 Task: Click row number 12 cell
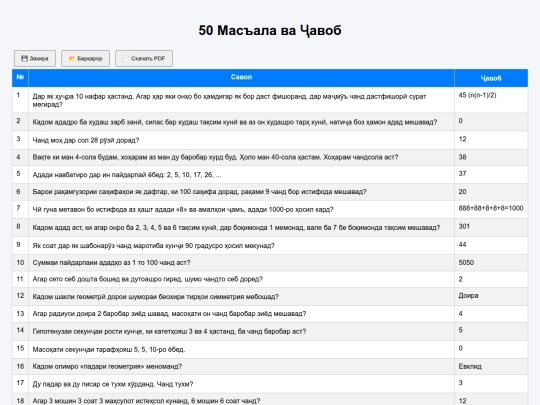[x=20, y=297]
